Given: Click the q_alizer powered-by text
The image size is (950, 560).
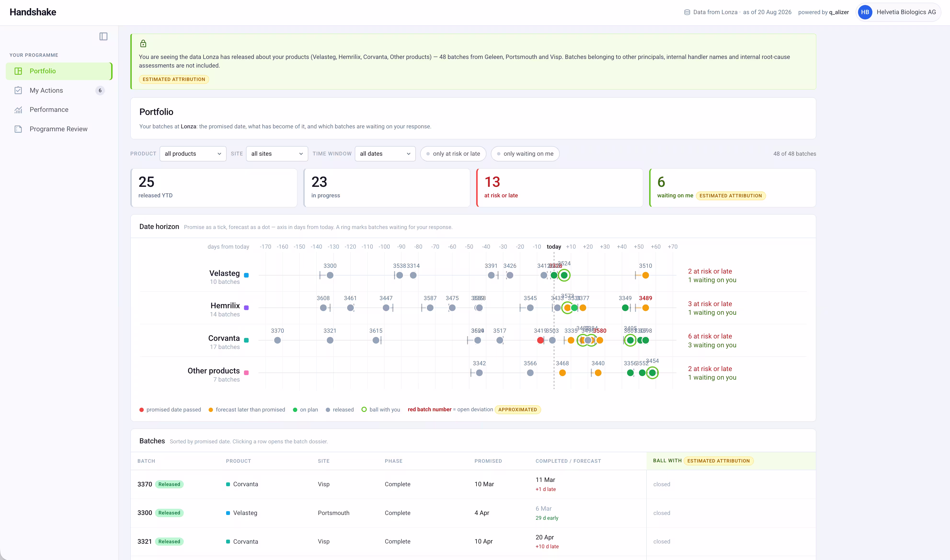Looking at the screenshot, I should click(839, 12).
